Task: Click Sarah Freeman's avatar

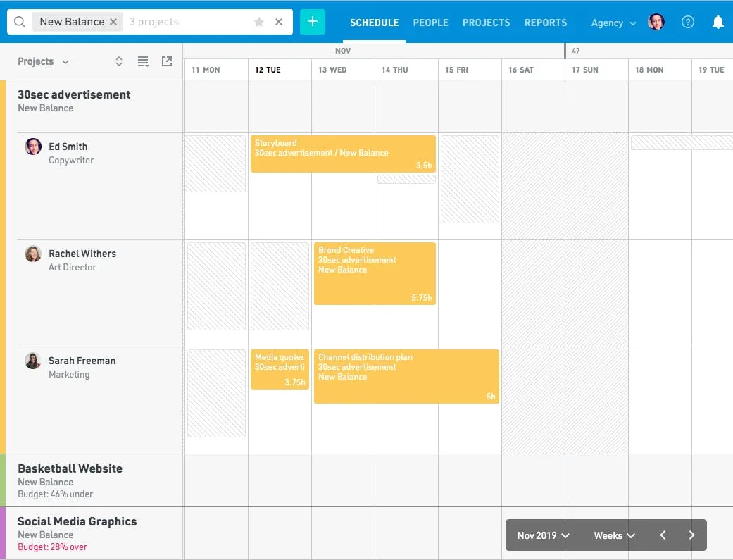Action: tap(33, 361)
